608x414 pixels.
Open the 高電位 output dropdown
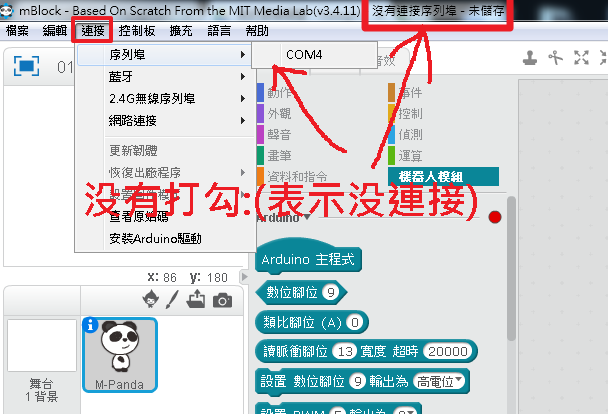(x=439, y=381)
